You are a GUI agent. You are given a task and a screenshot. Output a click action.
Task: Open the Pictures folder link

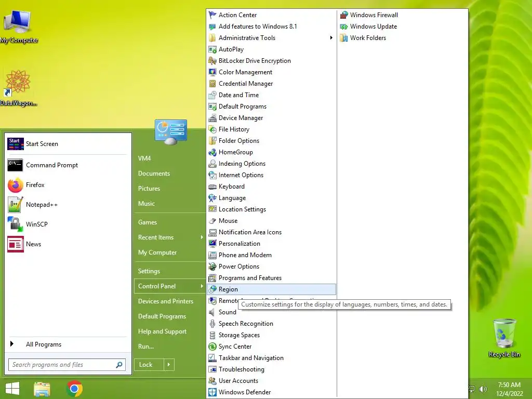(149, 188)
